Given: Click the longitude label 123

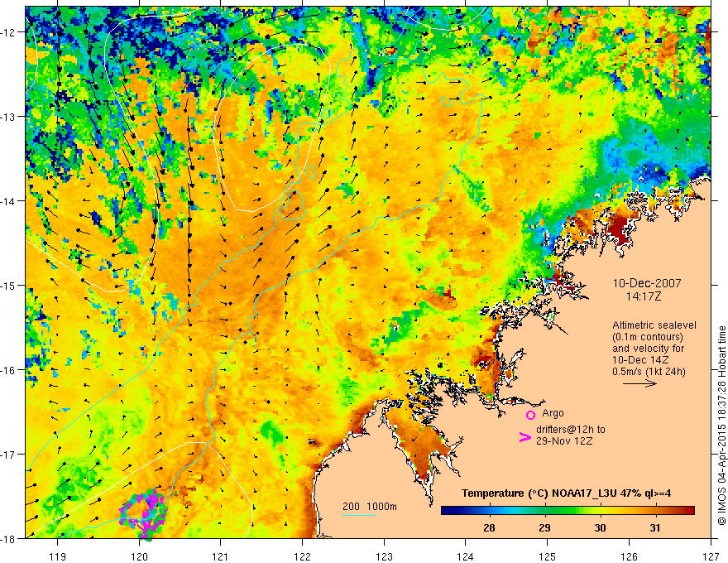Looking at the screenshot, I should (x=384, y=556).
